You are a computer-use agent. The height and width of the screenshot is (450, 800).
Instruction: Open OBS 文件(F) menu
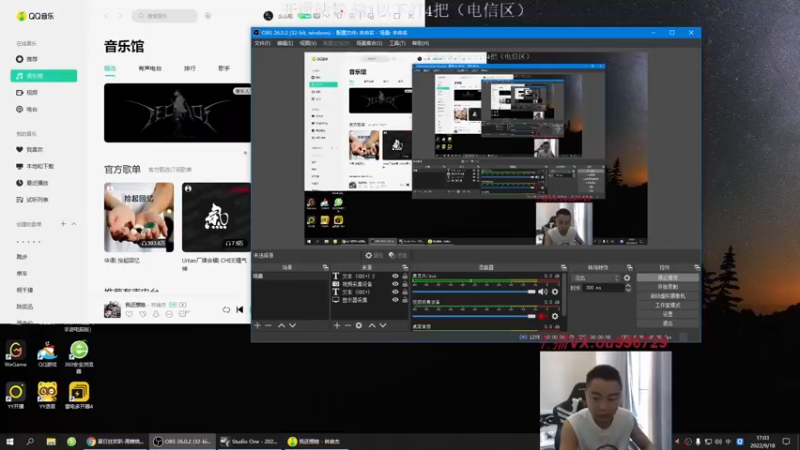pyautogui.click(x=262, y=43)
